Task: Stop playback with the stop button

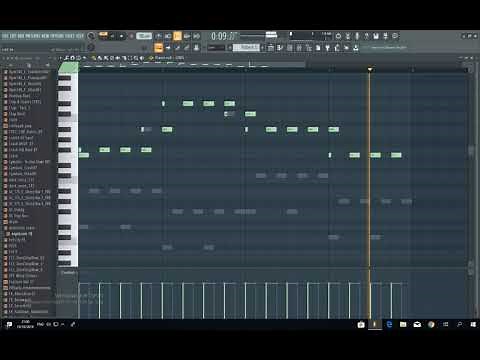Action: [x=122, y=36]
